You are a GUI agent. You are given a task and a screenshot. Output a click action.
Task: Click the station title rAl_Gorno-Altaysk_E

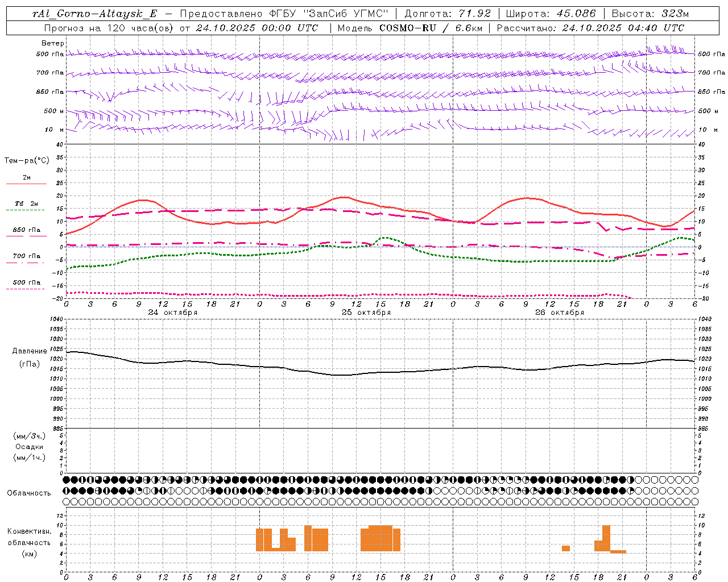[94, 14]
